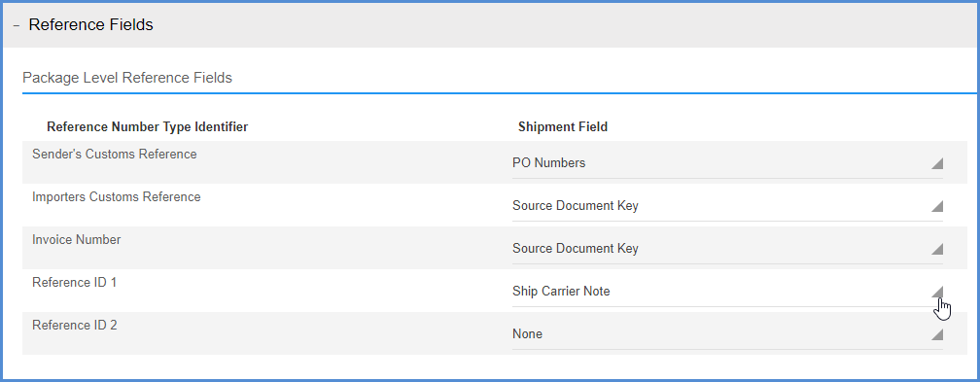Open dropdown arrow for Reference ID 2

tap(936, 334)
